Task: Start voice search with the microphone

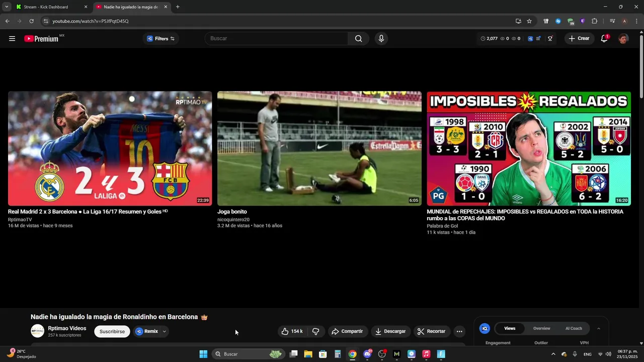Action: [381, 39]
